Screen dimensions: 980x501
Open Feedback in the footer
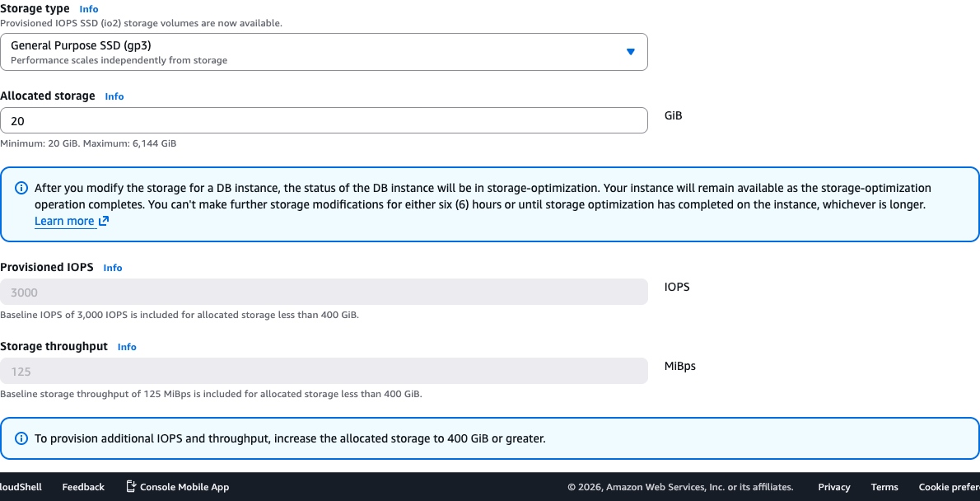[x=83, y=487]
